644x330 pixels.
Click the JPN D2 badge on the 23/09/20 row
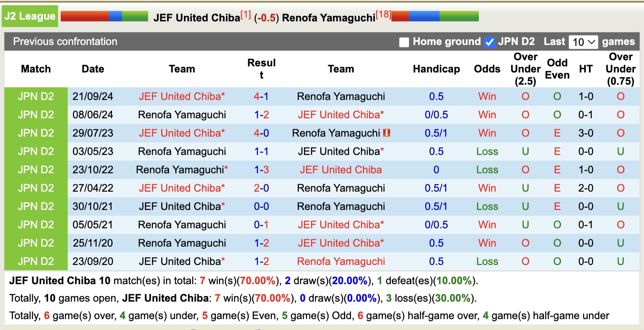point(35,261)
